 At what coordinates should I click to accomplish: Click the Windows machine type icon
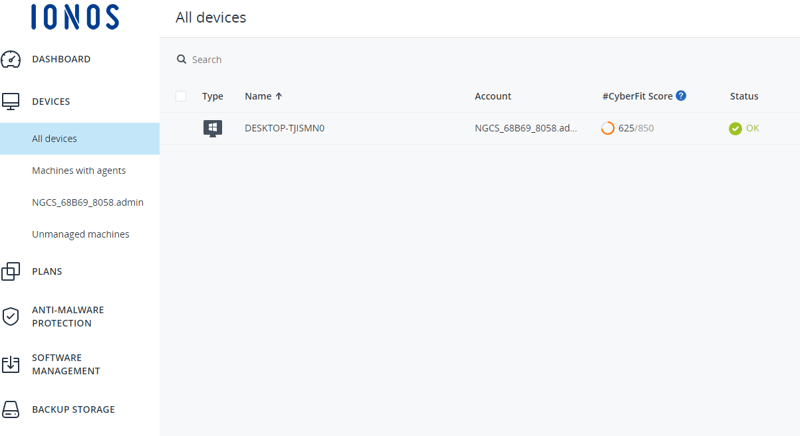[212, 128]
